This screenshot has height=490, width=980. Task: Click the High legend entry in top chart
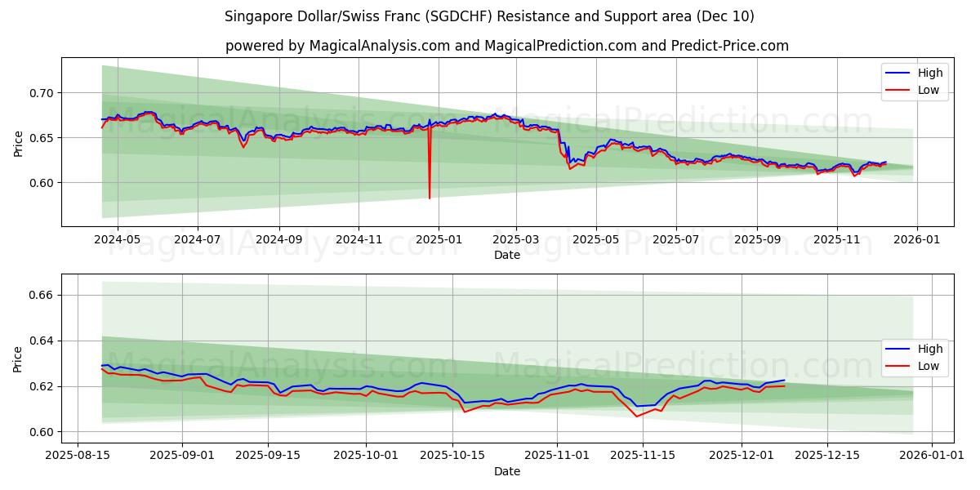[x=929, y=73]
